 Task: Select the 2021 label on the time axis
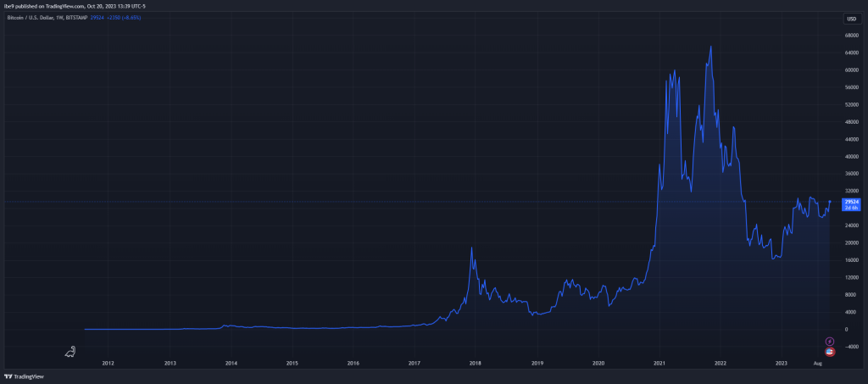pos(659,363)
